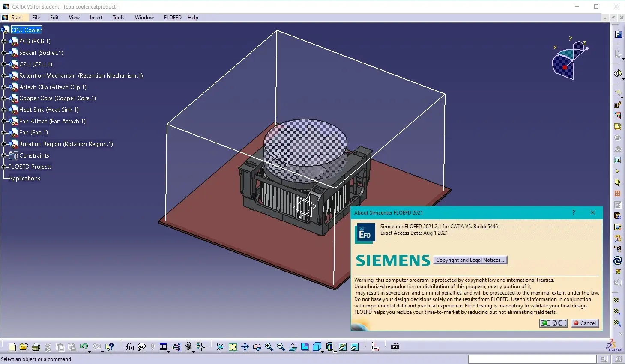Click the Zoom In magnifier icon

click(269, 347)
